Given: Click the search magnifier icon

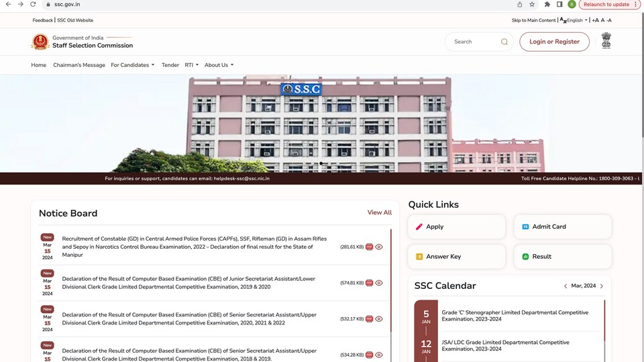Looking at the screenshot, I should (504, 42).
